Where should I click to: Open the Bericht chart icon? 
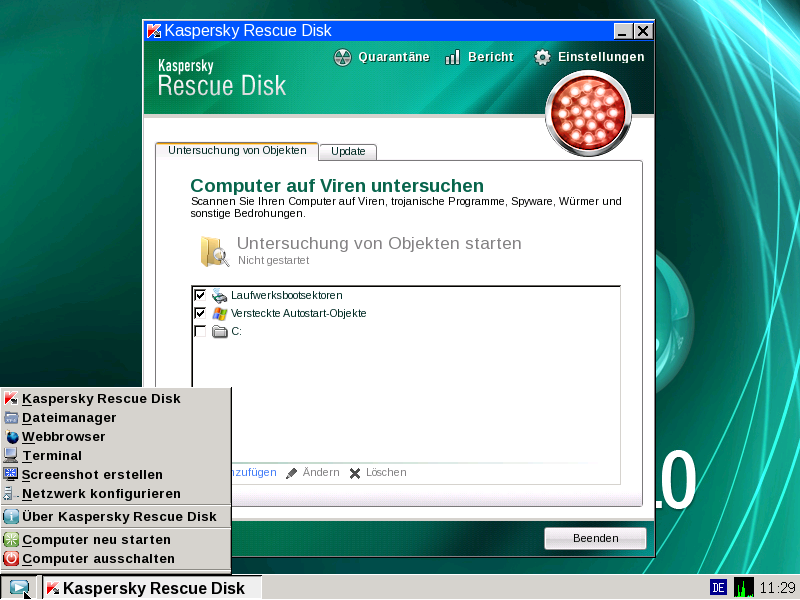click(452, 57)
